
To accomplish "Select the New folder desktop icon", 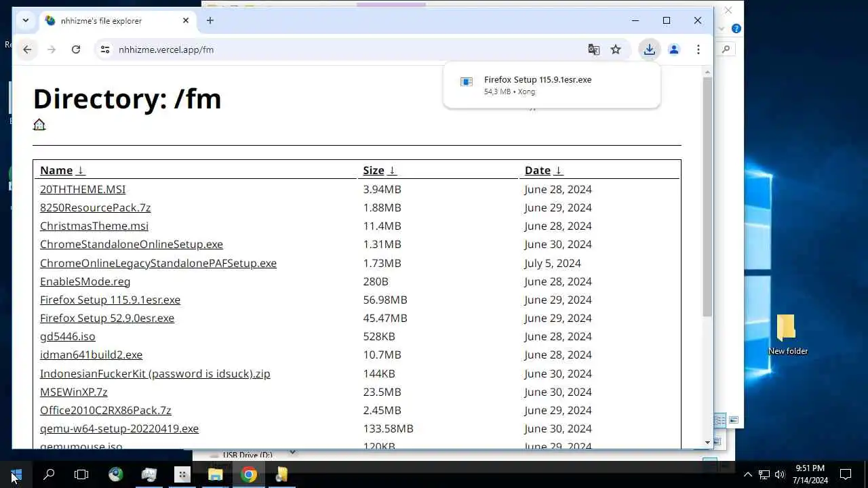I will click(787, 335).
